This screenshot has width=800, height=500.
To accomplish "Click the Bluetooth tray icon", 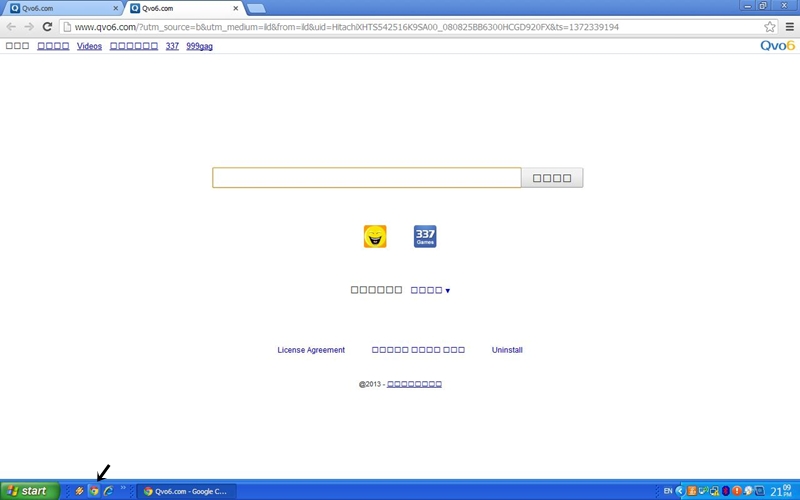I will tap(726, 491).
